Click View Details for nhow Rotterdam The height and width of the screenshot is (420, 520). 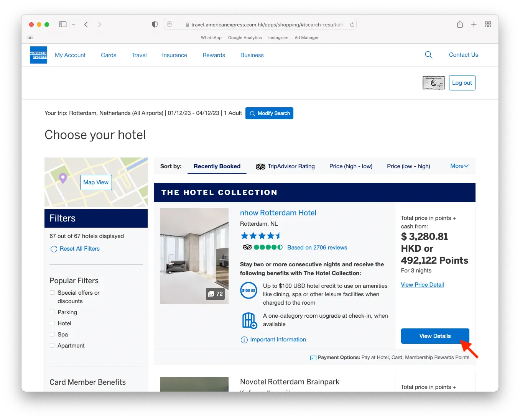(x=435, y=336)
